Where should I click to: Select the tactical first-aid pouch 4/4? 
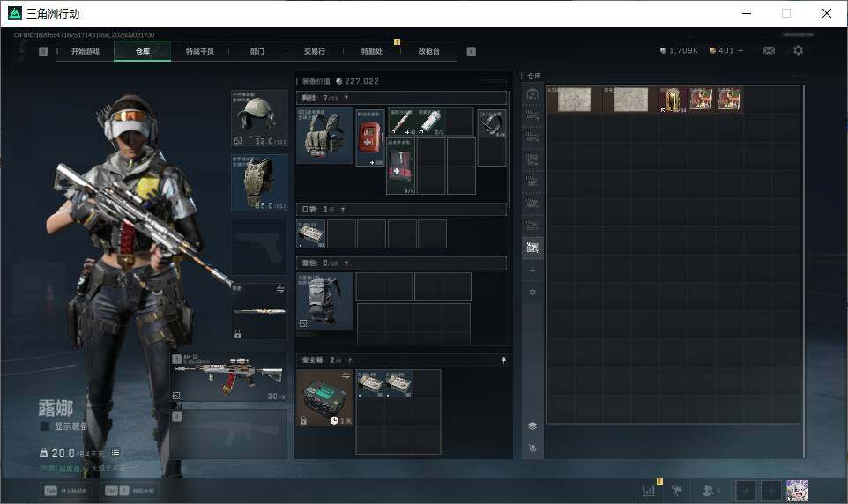tap(401, 166)
